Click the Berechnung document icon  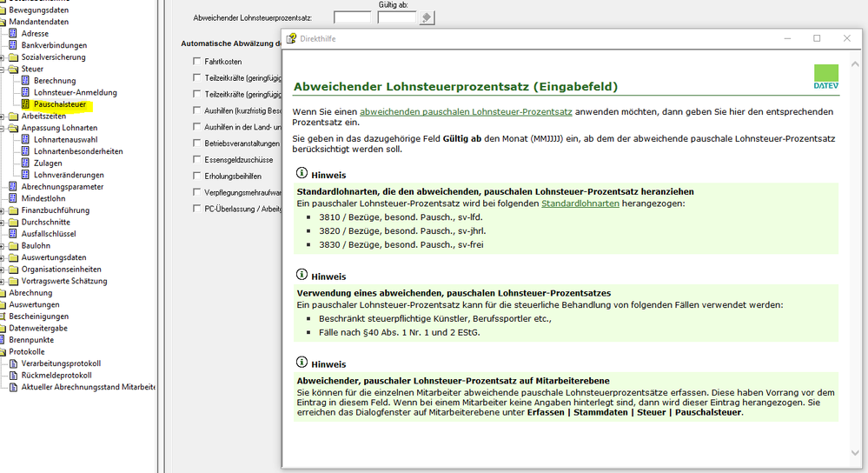[25, 80]
